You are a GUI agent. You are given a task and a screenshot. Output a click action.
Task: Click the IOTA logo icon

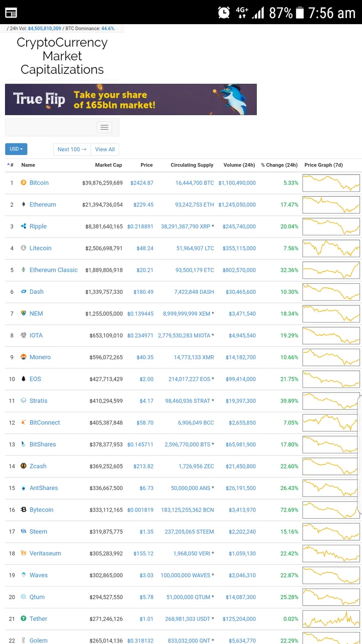[24, 335]
